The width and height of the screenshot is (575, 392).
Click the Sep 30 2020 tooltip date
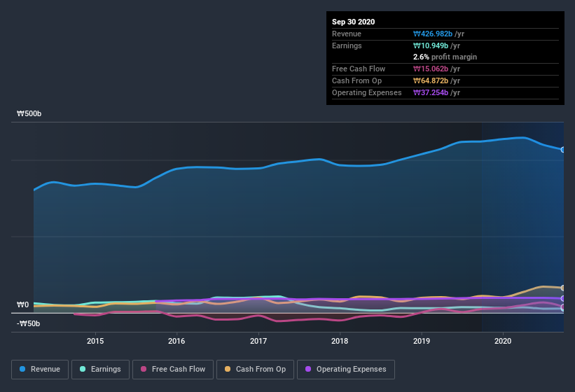pyautogui.click(x=353, y=22)
